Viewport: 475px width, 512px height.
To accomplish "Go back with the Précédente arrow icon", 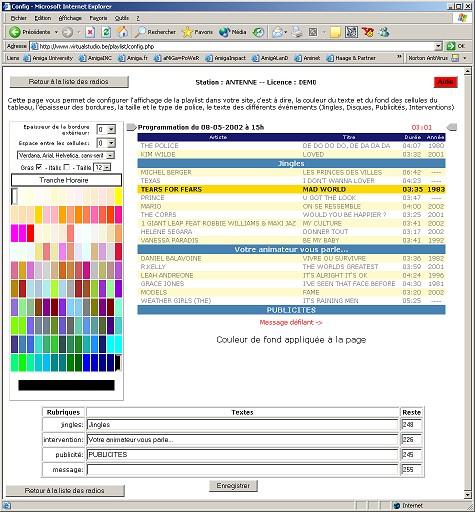I will (x=15, y=32).
